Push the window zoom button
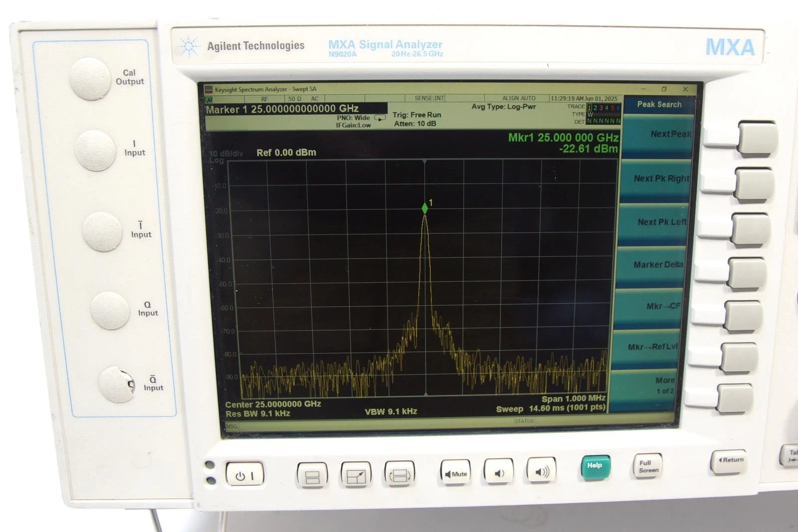 pos(356,474)
